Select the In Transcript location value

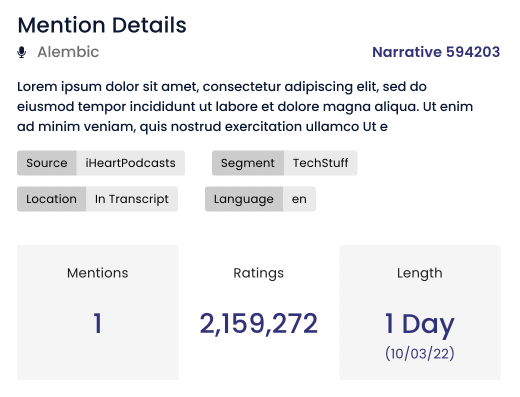(132, 199)
